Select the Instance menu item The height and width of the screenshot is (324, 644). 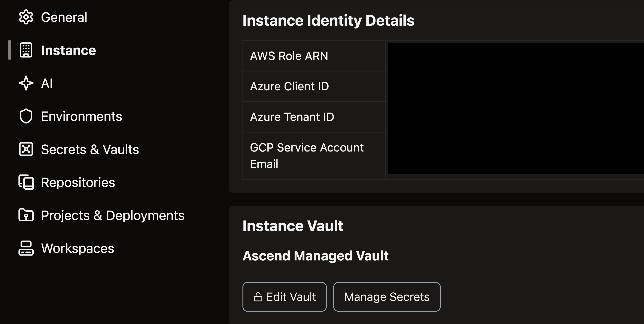(x=68, y=50)
